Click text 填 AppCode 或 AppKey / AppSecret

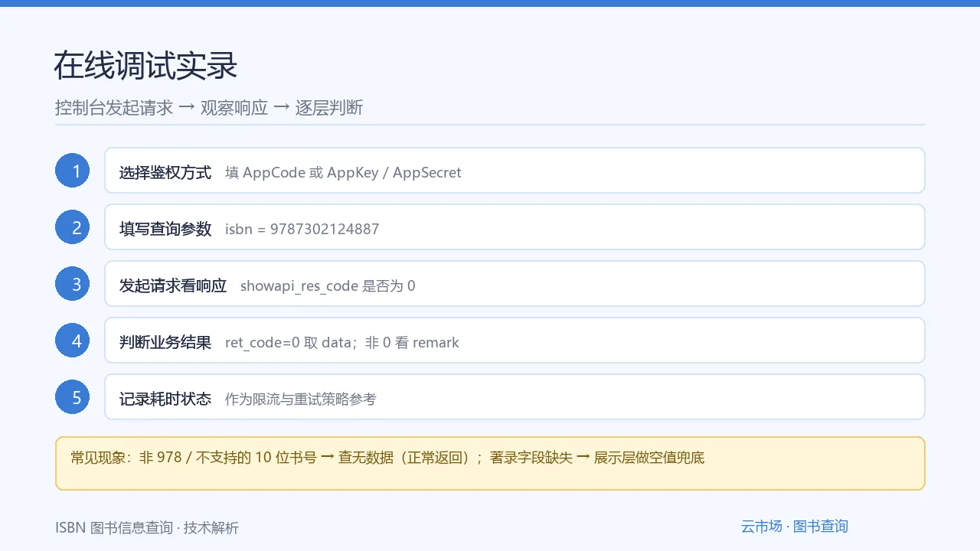pos(343,172)
